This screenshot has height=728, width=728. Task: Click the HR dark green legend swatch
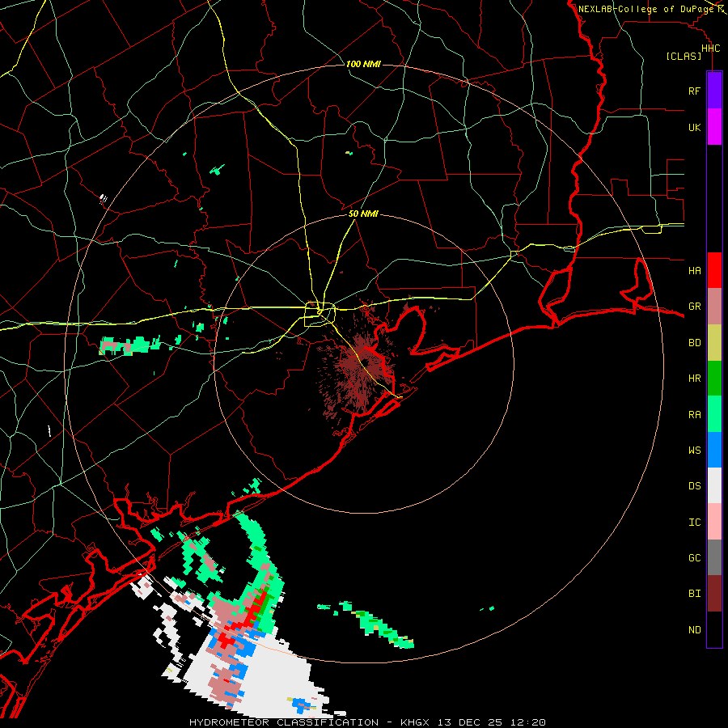[x=714, y=378]
